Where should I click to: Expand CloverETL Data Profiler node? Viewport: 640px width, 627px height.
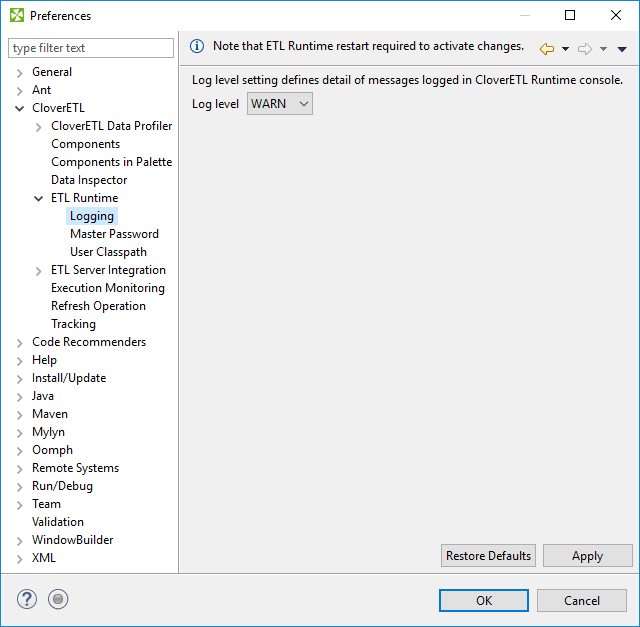[x=39, y=127]
